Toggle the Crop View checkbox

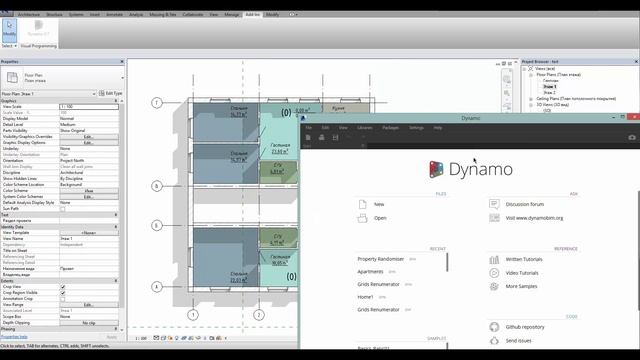[62, 287]
